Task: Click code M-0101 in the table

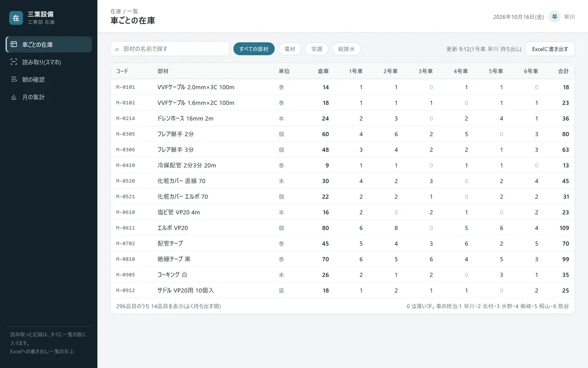Action: tap(125, 87)
